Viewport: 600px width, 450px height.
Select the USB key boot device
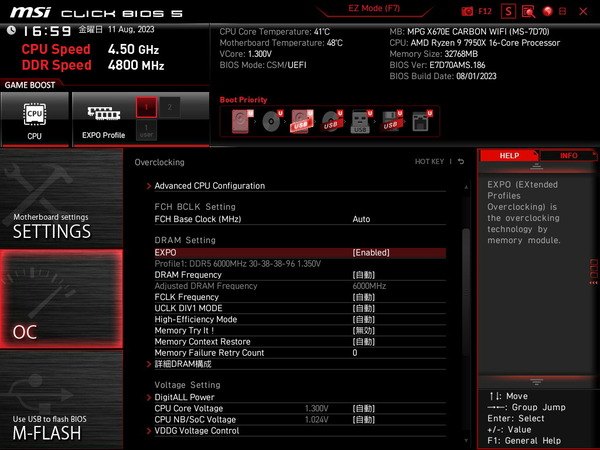tap(361, 121)
